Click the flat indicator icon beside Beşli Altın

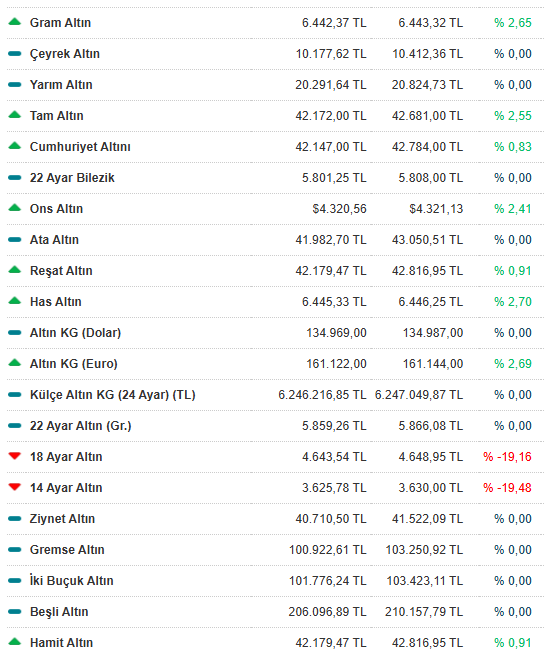[x=15, y=611]
